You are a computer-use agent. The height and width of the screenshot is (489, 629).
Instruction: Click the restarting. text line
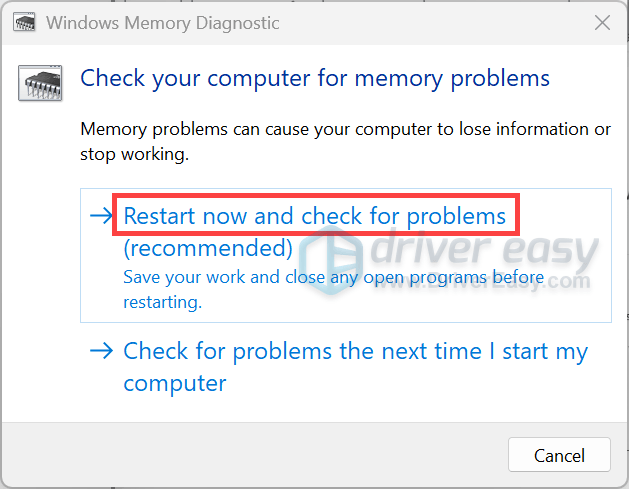pos(162,302)
